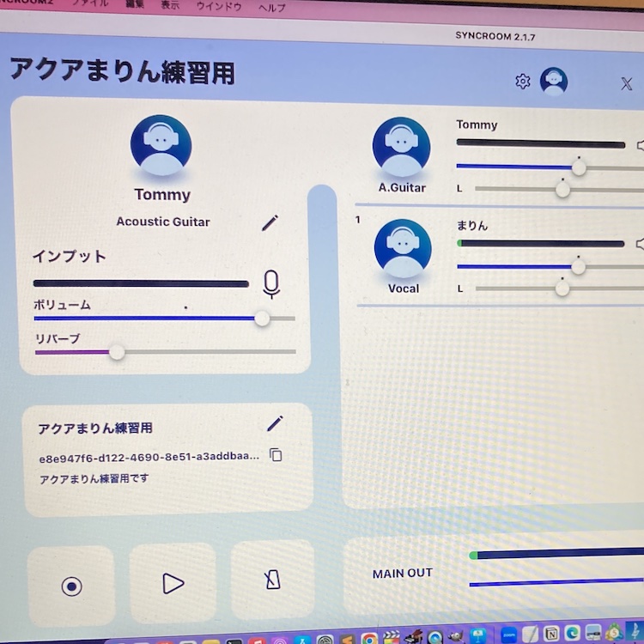Adjust the MAIN OUT volume slider
This screenshot has height=644, width=644.
click(556, 582)
